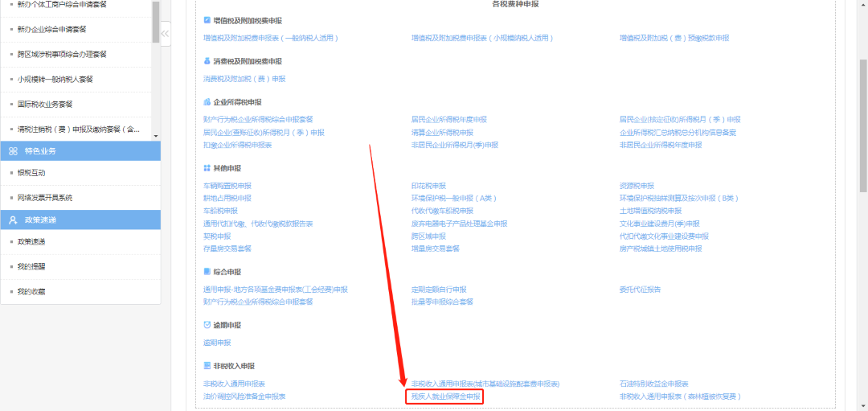The width and height of the screenshot is (868, 411).
Task: Click the 逾期申报 shield icon
Action: coord(207,325)
